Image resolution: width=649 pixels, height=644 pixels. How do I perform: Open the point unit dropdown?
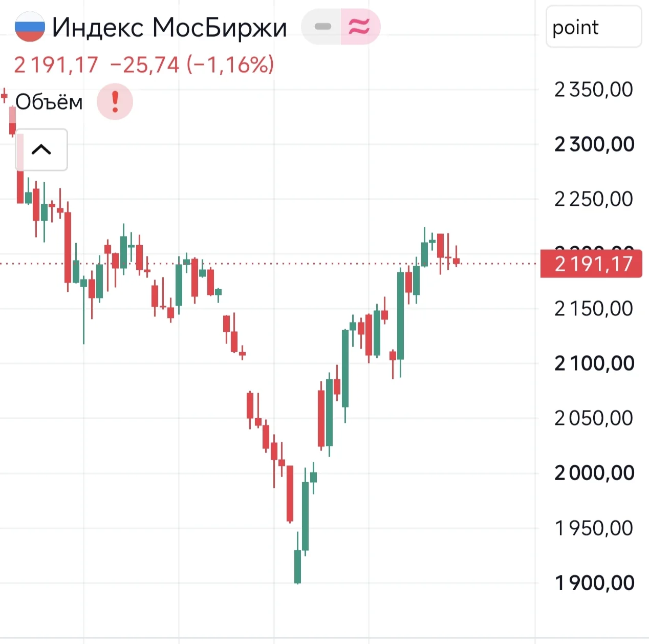[594, 27]
